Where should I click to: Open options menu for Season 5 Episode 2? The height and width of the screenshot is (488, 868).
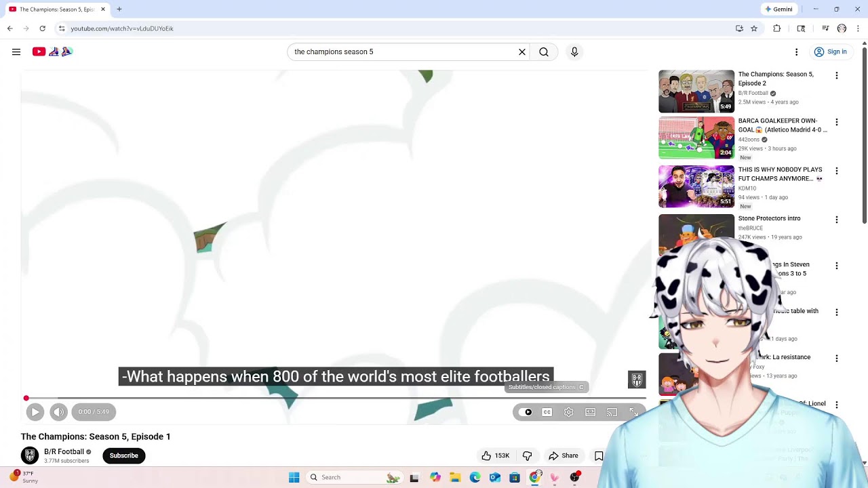click(x=836, y=76)
